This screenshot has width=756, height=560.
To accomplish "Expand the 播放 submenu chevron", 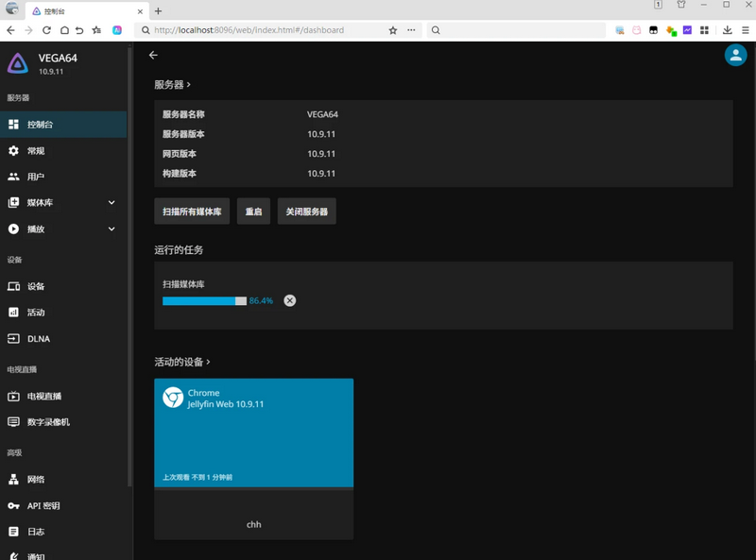I will 112,229.
